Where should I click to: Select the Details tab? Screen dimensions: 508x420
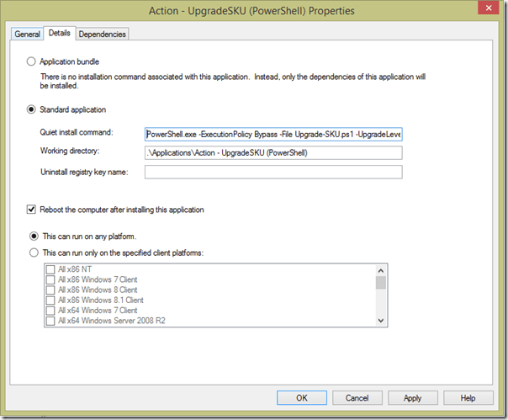point(60,34)
